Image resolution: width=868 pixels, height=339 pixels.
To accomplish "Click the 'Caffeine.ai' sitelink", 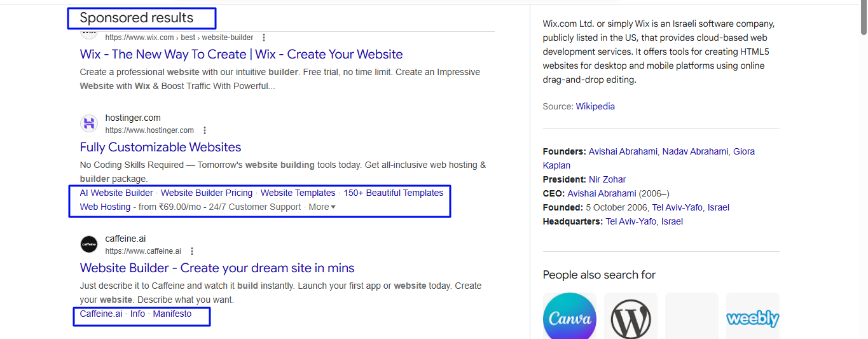I will pos(101,314).
